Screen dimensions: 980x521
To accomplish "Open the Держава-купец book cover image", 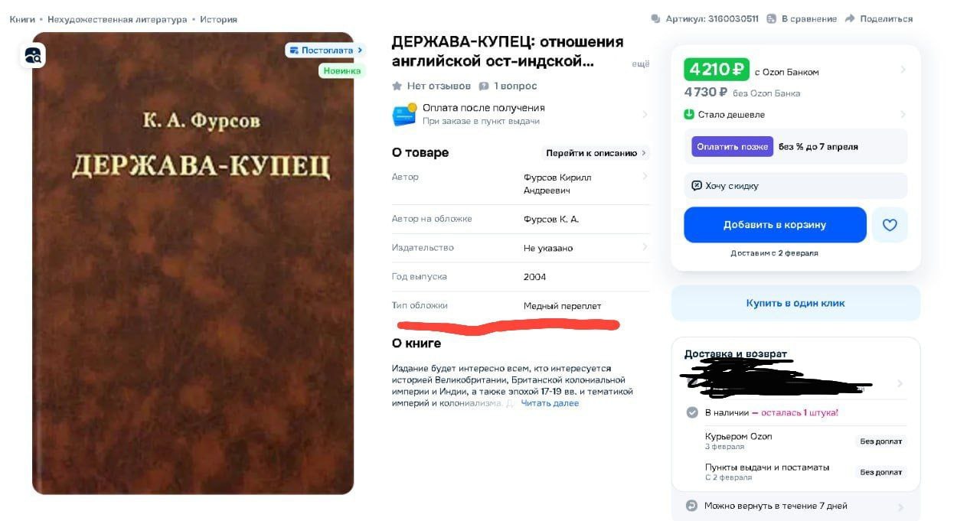I will (193, 263).
